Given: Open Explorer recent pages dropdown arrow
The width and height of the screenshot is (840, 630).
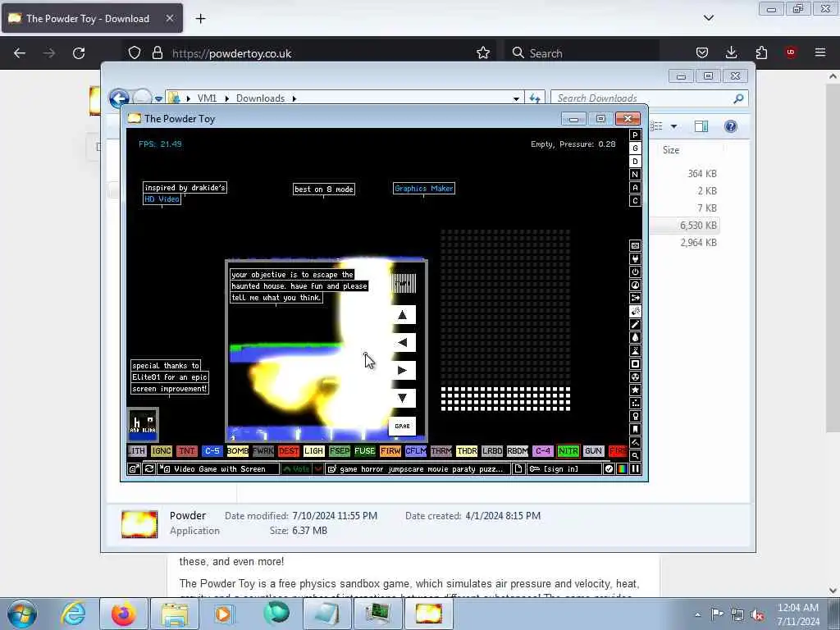Looking at the screenshot, I should pos(158,98).
